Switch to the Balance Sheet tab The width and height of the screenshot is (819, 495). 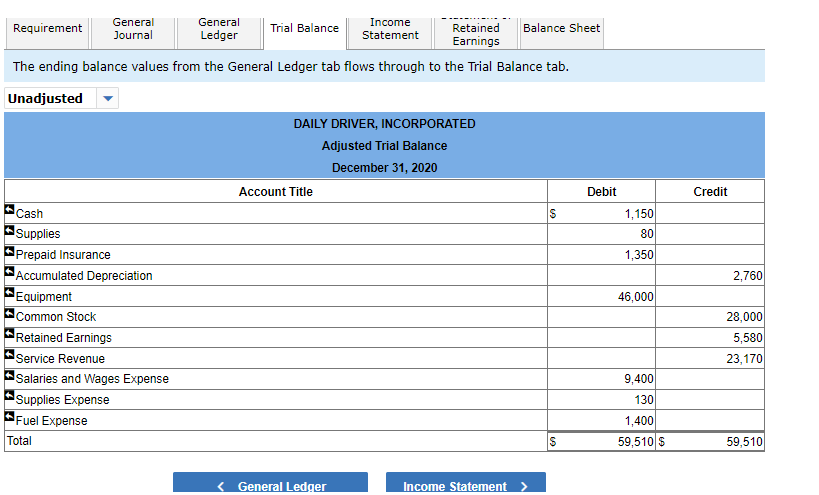click(561, 33)
